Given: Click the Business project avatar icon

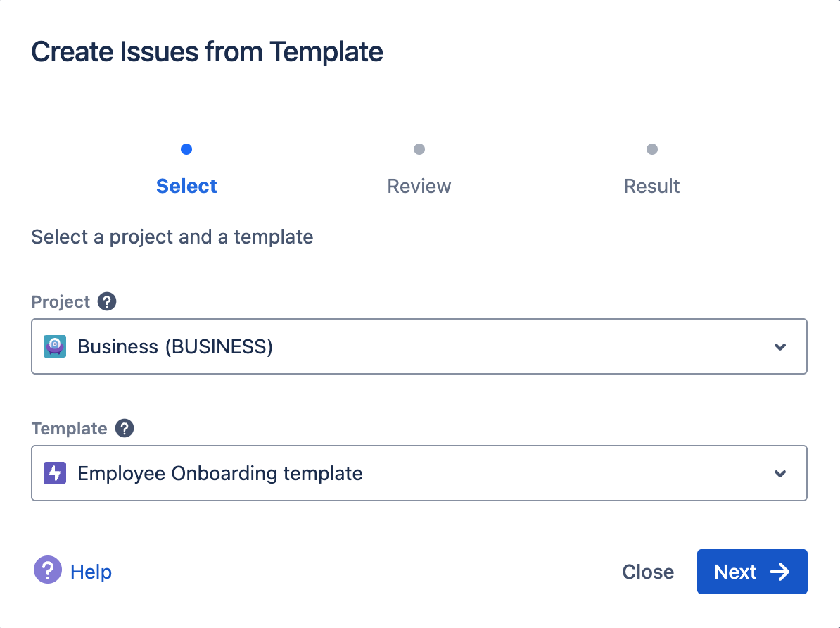Looking at the screenshot, I should 55,346.
